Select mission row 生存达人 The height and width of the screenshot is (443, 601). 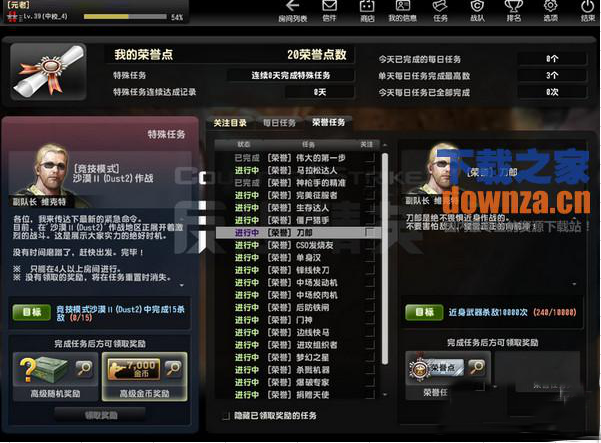pos(298,208)
